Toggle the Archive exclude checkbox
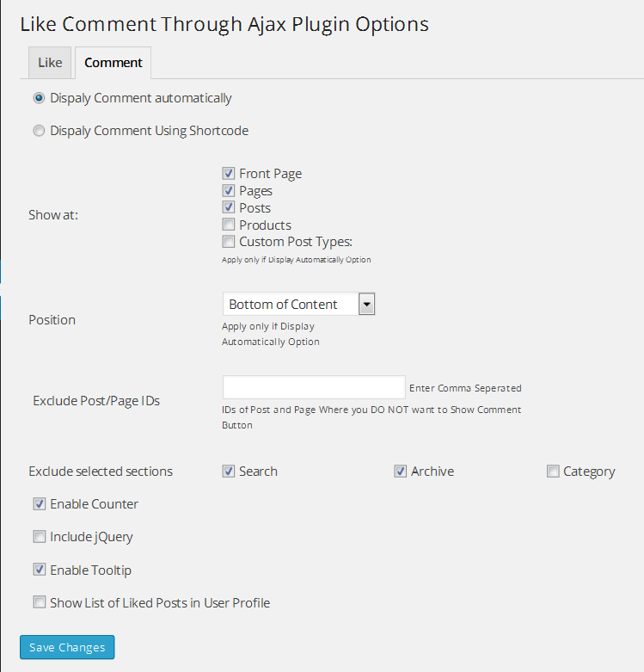 pos(401,472)
